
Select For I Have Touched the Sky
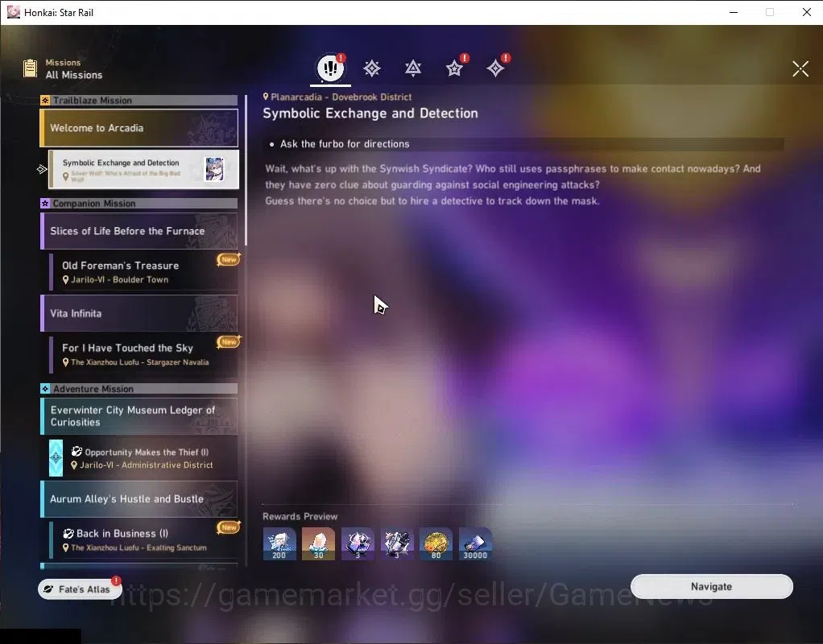pyautogui.click(x=143, y=354)
